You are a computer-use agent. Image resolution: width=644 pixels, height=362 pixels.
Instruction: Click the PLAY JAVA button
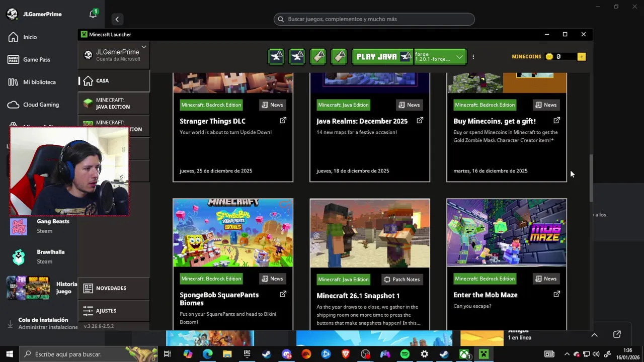(x=382, y=57)
